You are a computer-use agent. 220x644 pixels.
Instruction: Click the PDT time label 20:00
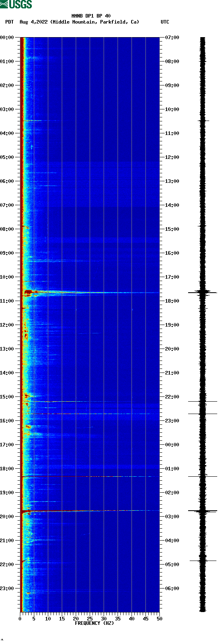point(7,517)
